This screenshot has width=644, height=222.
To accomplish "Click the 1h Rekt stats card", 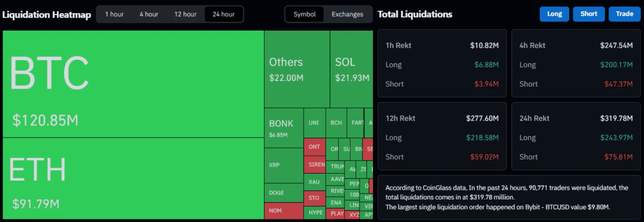I will tap(442, 63).
